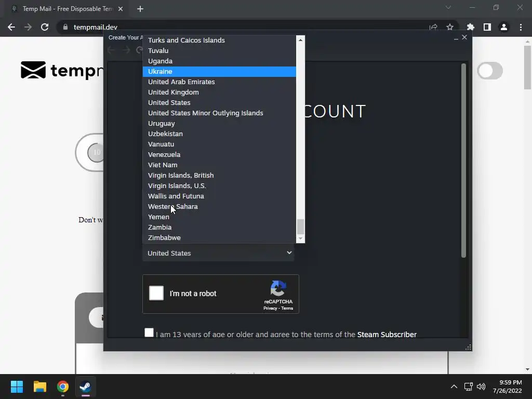532x399 pixels.
Task: Click dropdown list scroll down arrow
Action: pyautogui.click(x=300, y=238)
